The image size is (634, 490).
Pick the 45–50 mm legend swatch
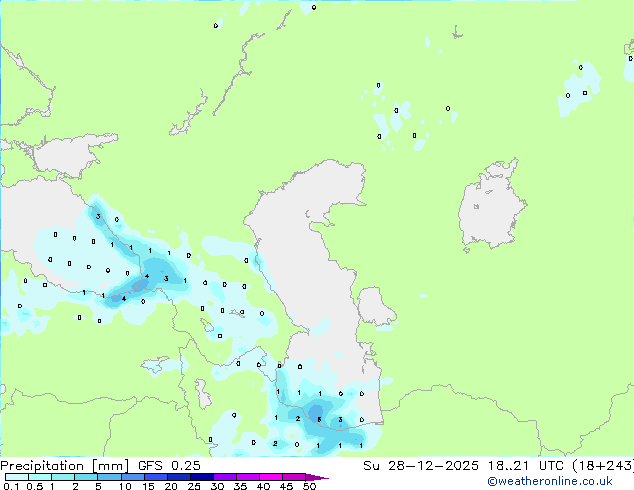[x=294, y=477]
